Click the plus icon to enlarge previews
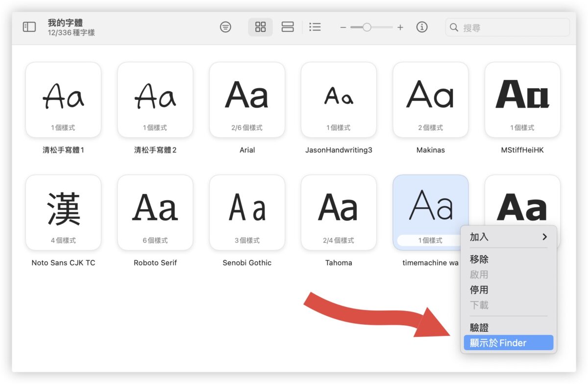588x384 pixels. (400, 27)
